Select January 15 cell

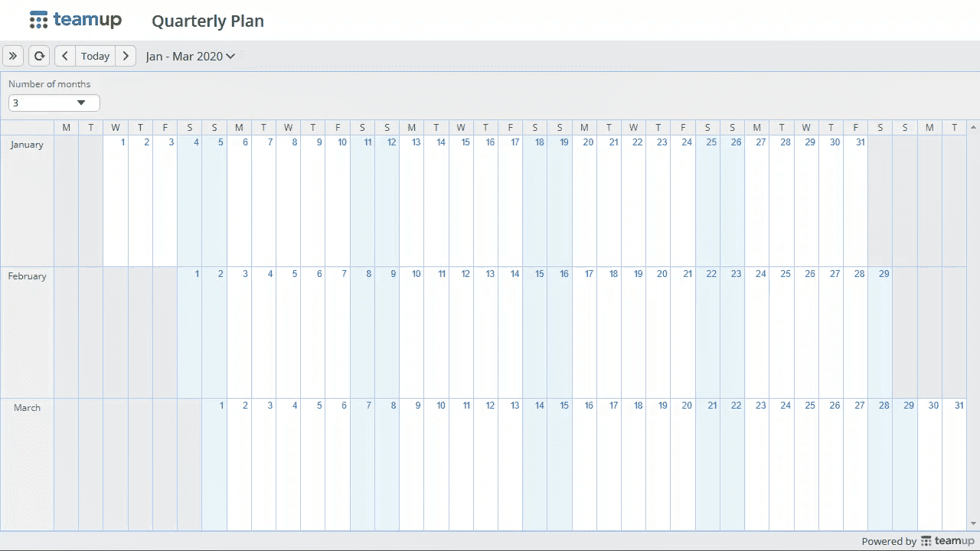click(461, 201)
